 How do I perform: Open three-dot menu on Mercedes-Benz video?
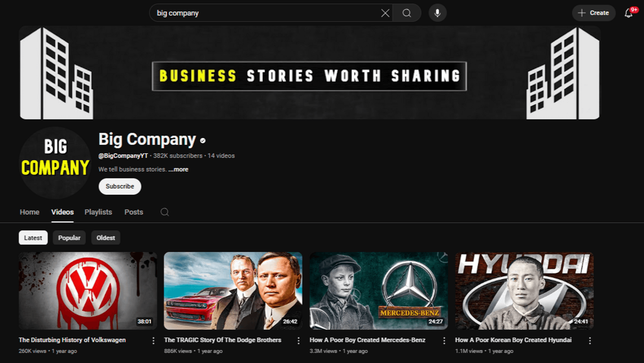click(x=444, y=340)
